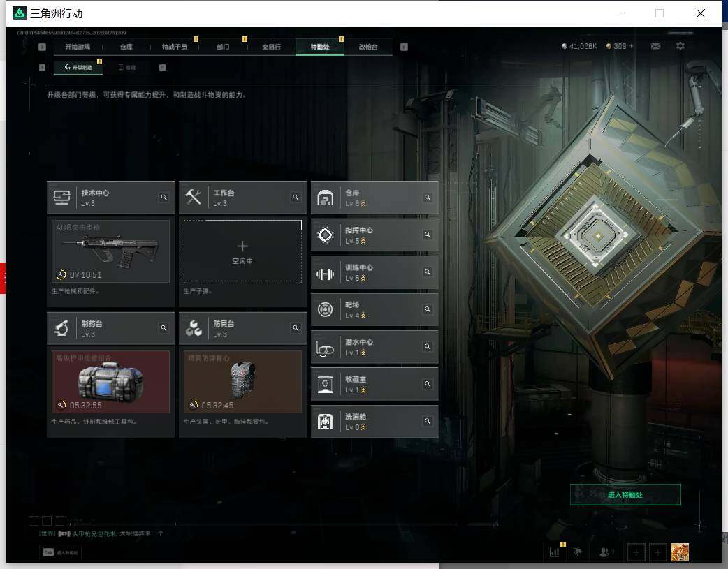
Task: Select the 制药台 Lv.3 header
Action: click(110, 328)
